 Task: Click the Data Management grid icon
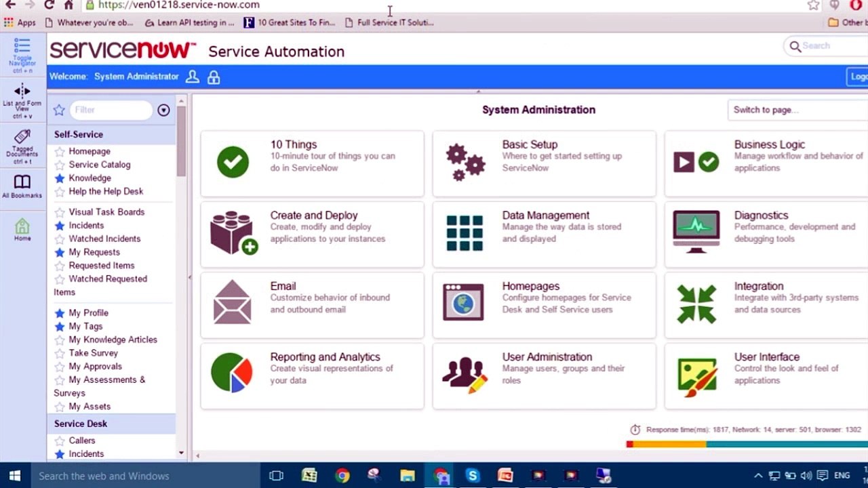click(x=465, y=234)
